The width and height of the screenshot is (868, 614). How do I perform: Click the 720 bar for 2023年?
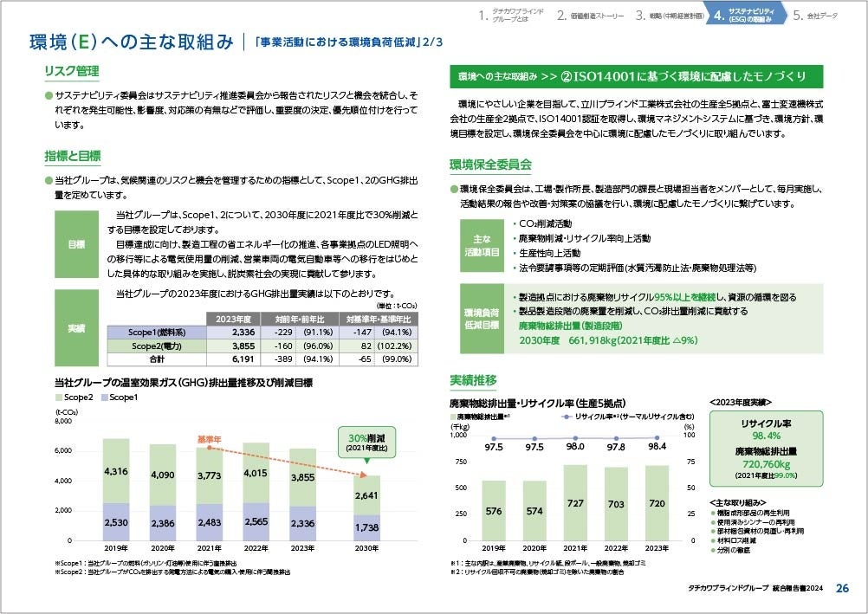tap(657, 503)
